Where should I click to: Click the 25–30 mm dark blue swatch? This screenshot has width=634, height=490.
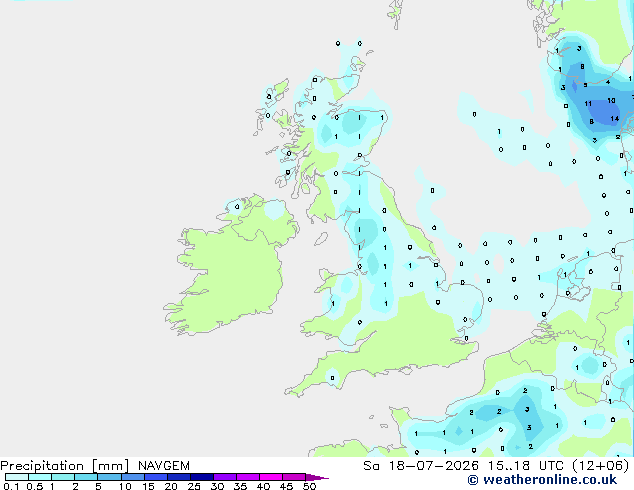[201, 477]
